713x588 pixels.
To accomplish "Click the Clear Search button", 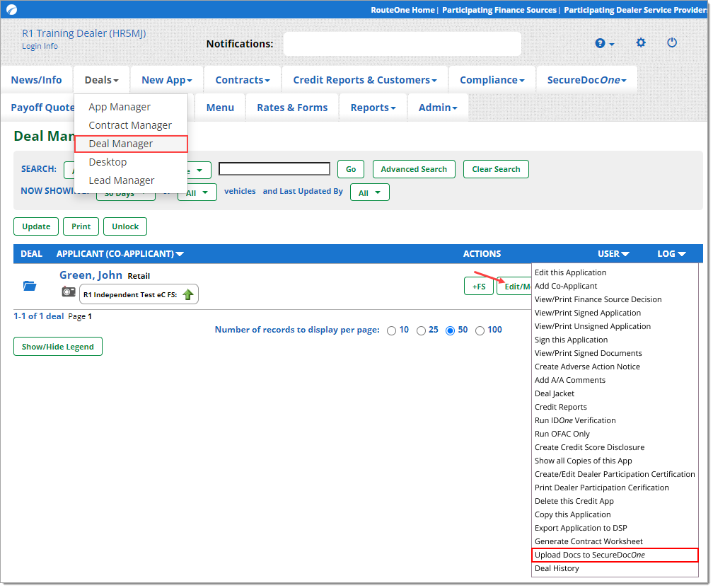I will [x=497, y=170].
